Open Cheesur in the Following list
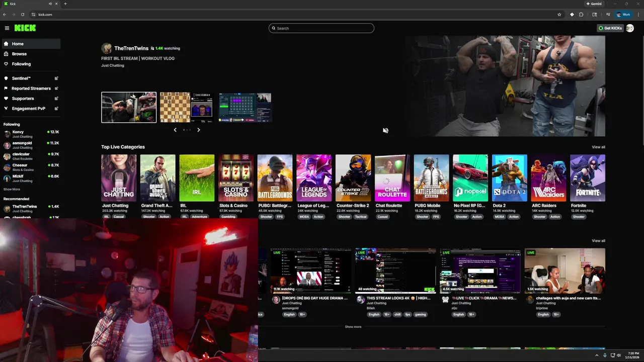Viewport: 644px width, 362px height. 31,167
